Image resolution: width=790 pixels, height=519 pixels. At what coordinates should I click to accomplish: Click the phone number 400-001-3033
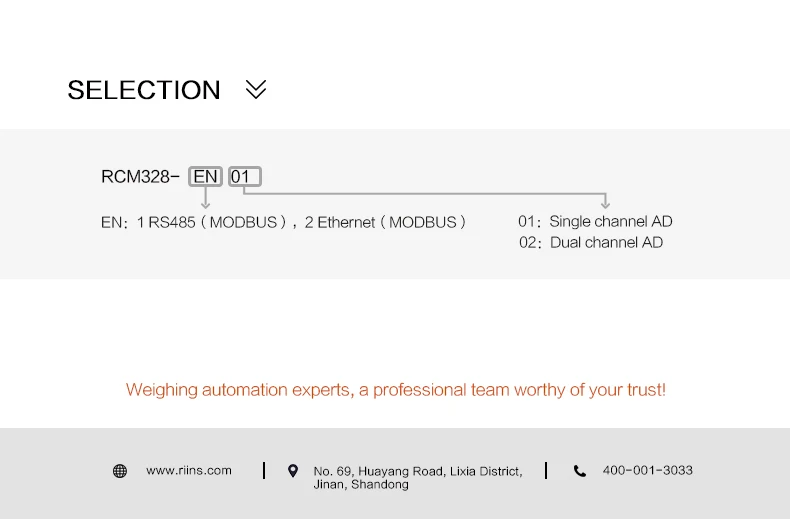coord(647,470)
